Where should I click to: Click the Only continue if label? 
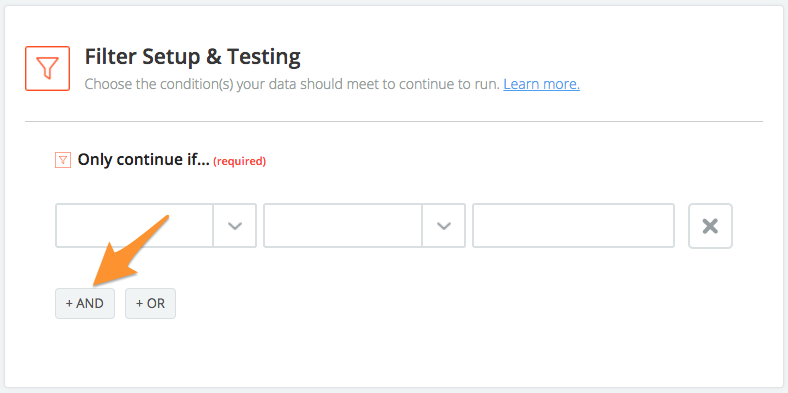pyautogui.click(x=143, y=160)
